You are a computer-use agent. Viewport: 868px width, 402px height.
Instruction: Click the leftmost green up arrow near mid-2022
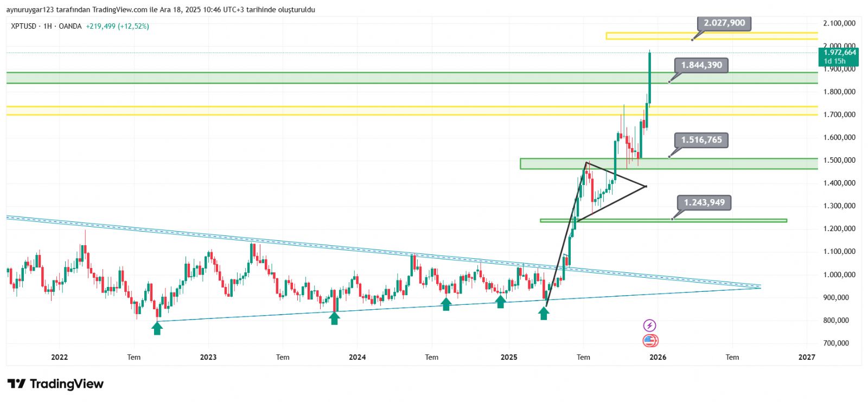pos(157,328)
